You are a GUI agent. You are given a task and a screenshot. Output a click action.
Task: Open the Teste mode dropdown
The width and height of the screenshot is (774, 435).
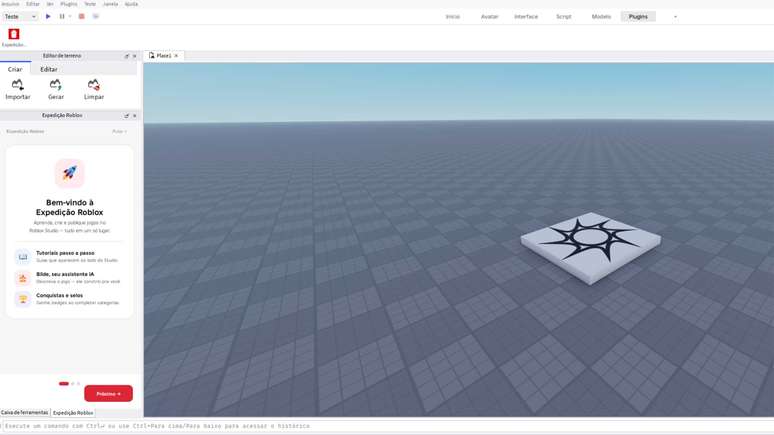[x=20, y=16]
